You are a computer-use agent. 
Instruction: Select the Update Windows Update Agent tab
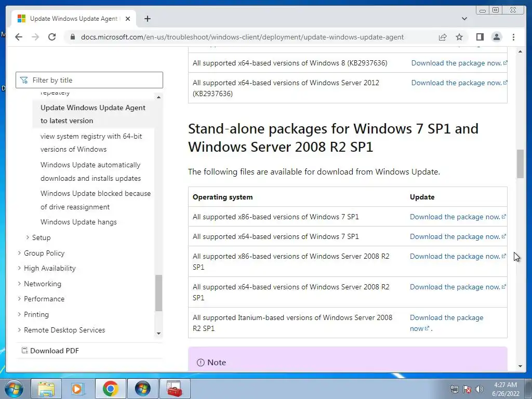pos(74,19)
